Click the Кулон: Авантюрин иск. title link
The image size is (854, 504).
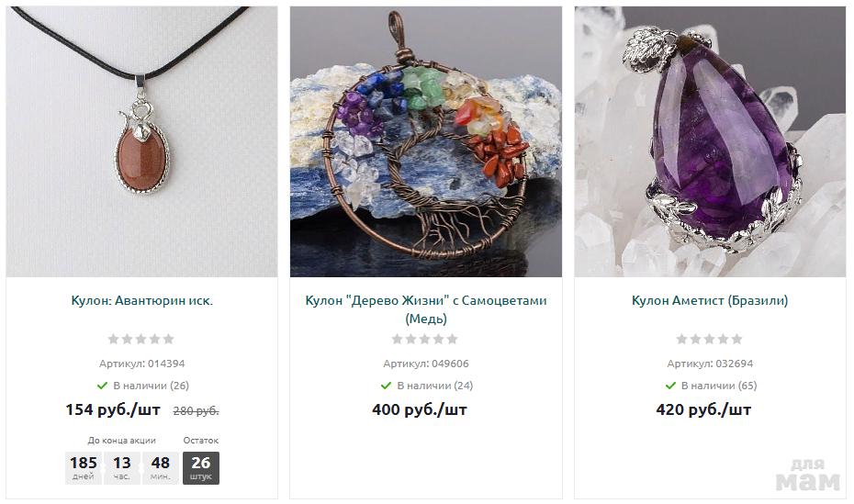tap(142, 300)
